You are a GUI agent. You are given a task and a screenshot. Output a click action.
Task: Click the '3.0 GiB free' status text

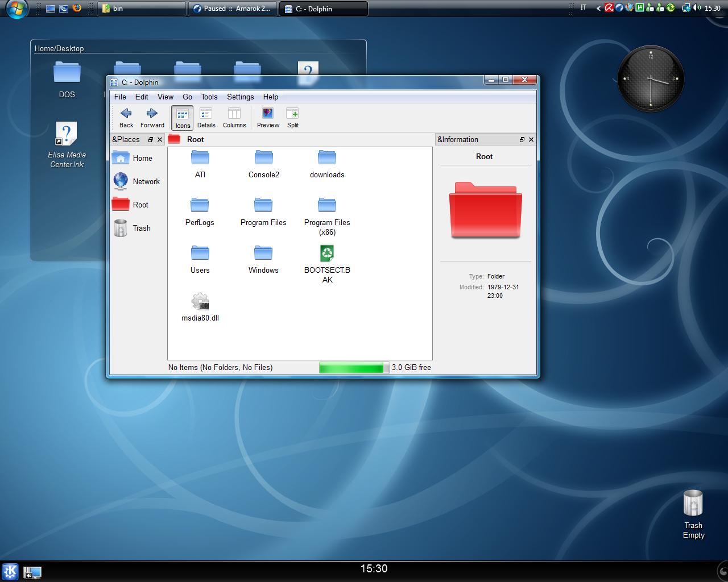[x=411, y=368]
